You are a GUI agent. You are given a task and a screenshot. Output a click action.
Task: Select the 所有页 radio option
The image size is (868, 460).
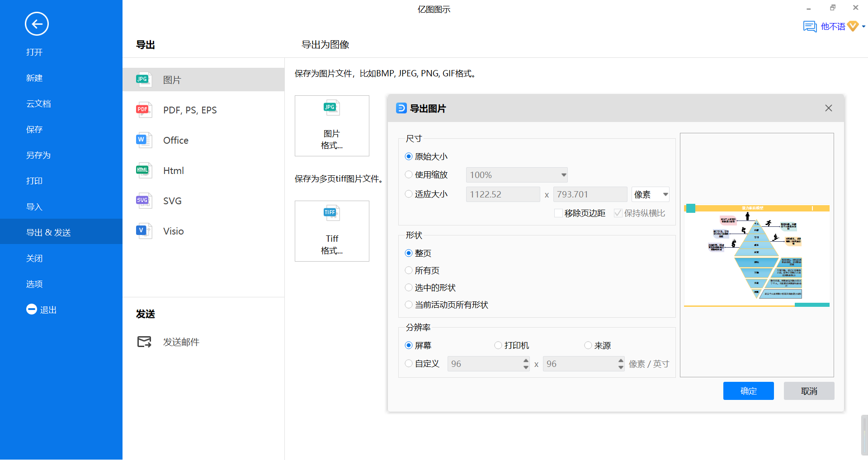click(409, 271)
